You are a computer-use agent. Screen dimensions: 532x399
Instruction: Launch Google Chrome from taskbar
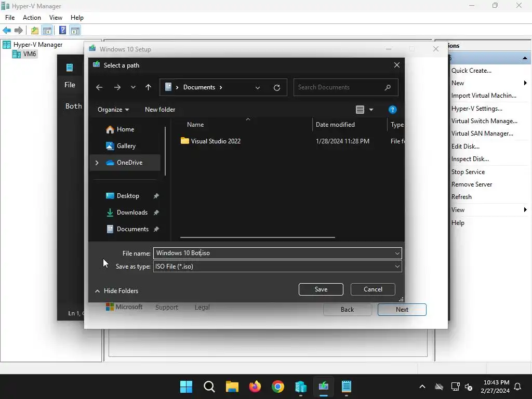tap(278, 387)
